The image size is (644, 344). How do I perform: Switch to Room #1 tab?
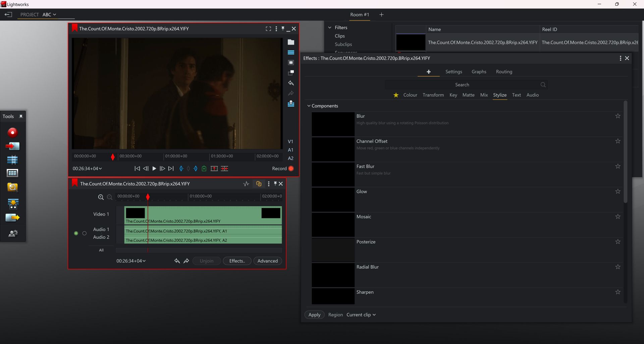[360, 15]
